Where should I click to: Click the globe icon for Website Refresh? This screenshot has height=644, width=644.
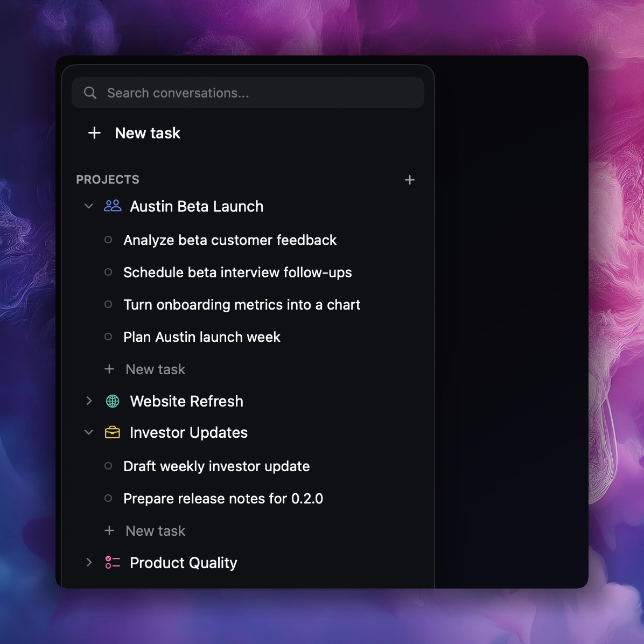(x=113, y=401)
